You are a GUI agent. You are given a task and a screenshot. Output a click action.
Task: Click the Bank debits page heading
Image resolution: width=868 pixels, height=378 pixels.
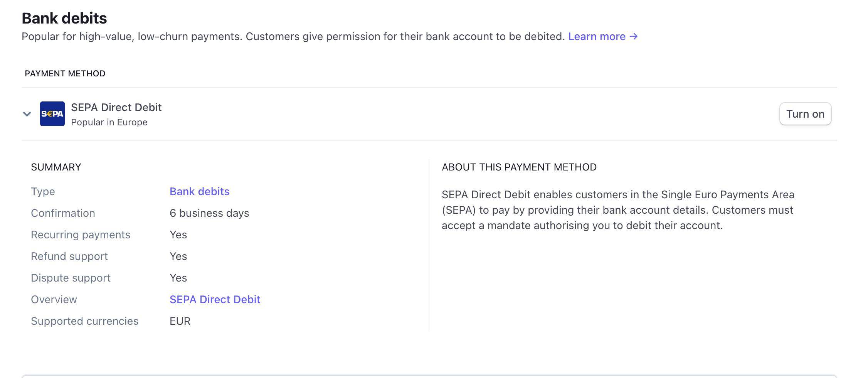coord(64,18)
